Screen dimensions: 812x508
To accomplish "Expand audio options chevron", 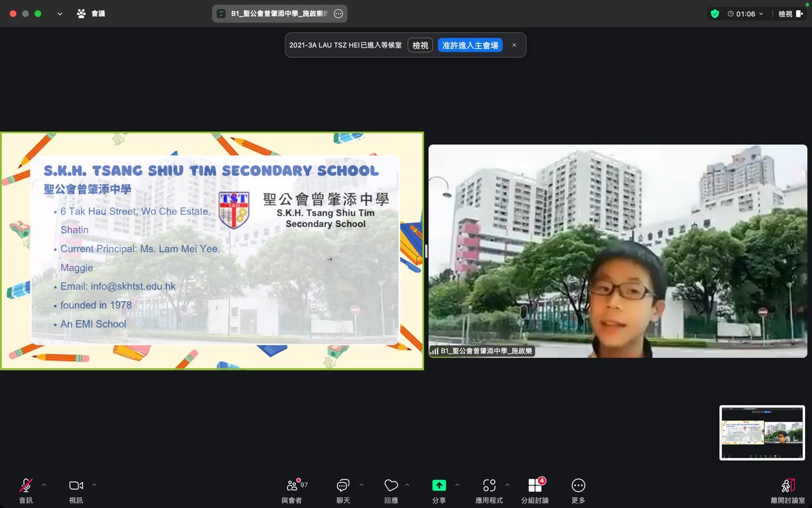I will coord(44,485).
